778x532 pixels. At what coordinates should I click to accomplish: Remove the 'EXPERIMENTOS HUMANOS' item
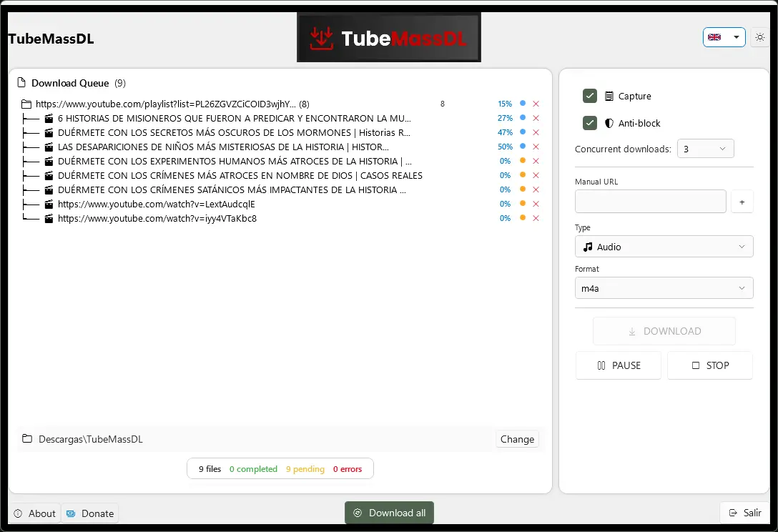tap(536, 162)
